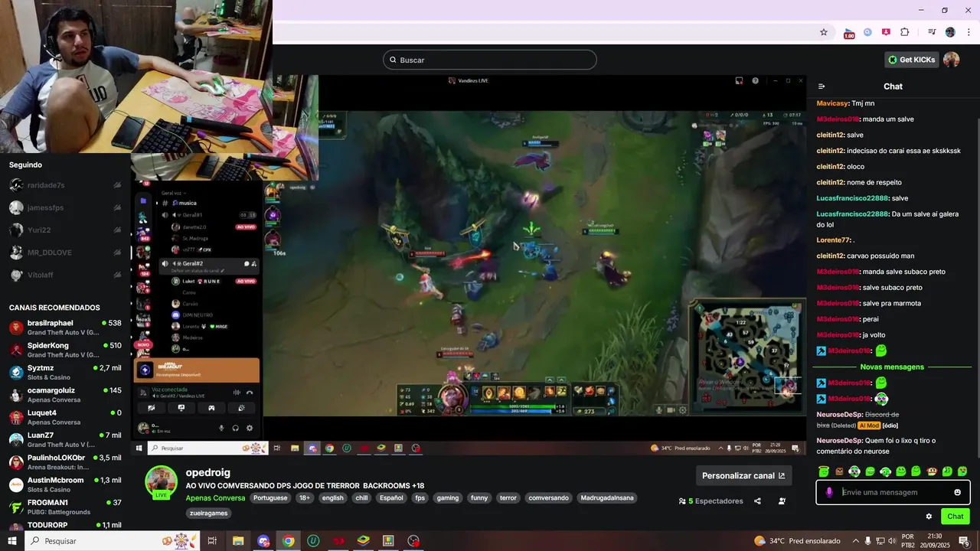Select the terror tag
The height and width of the screenshot is (551, 980).
coord(508,497)
